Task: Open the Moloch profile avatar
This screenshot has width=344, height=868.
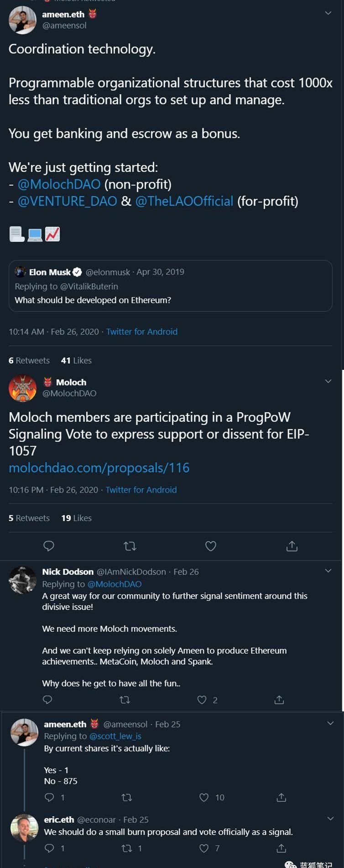Action: point(22,388)
